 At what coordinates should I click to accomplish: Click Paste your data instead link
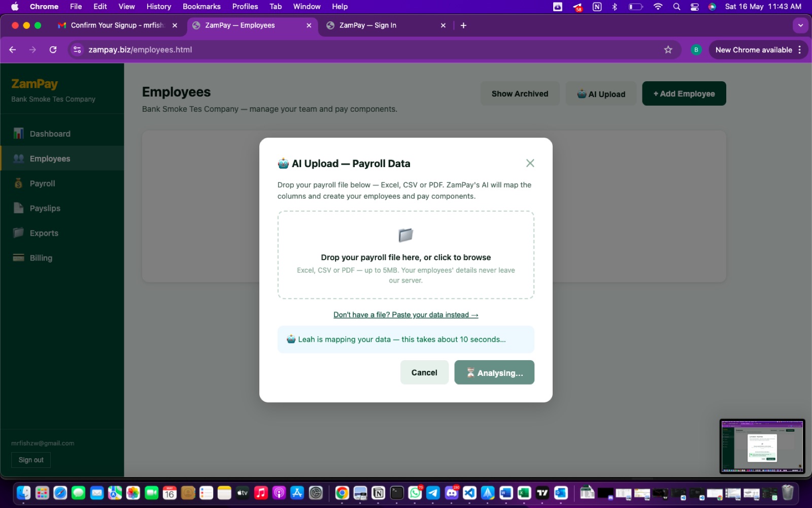405,315
